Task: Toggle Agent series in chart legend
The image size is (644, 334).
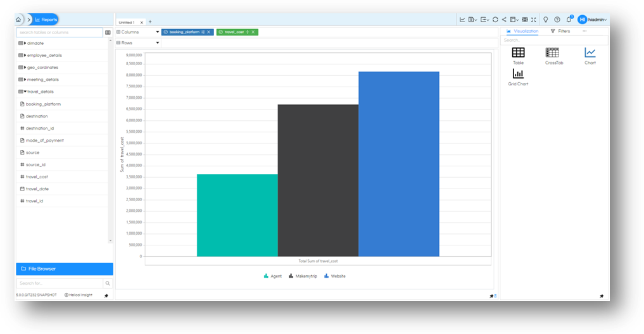Action: point(273,276)
